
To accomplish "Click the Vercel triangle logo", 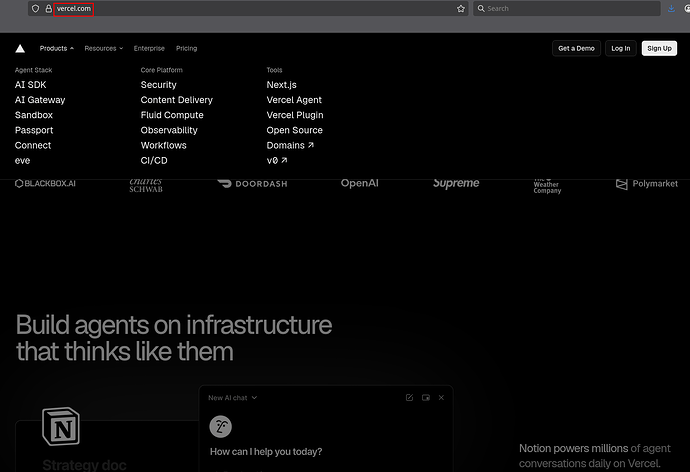I will [x=20, y=48].
